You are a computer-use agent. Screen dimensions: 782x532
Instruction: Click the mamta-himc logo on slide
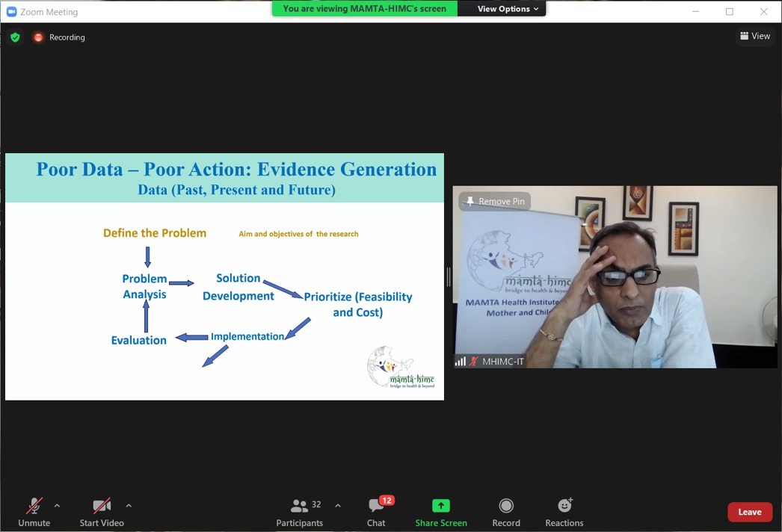(401, 368)
